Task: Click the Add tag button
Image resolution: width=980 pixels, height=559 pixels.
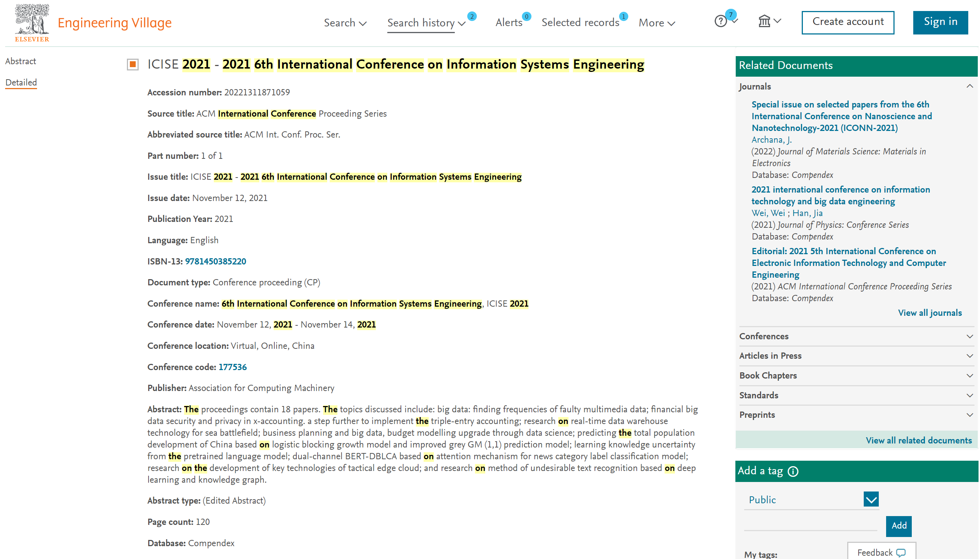Action: click(898, 526)
